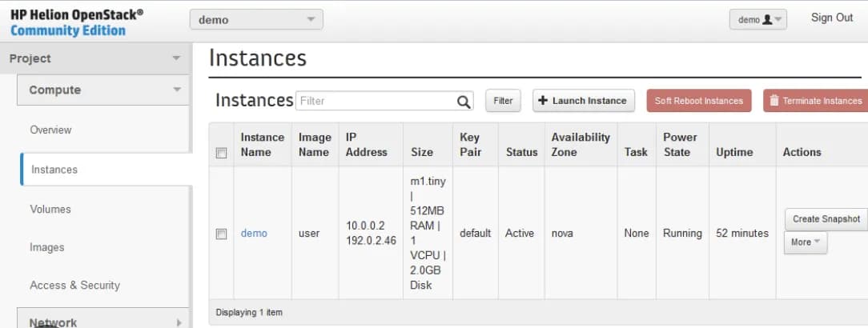Tick the select-all checkbox in table header

[222, 154]
